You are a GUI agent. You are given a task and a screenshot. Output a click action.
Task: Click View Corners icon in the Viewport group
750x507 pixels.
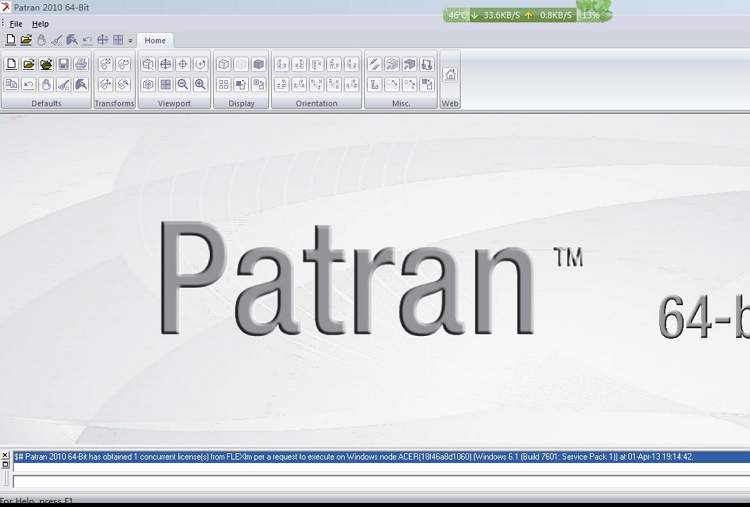point(148,64)
